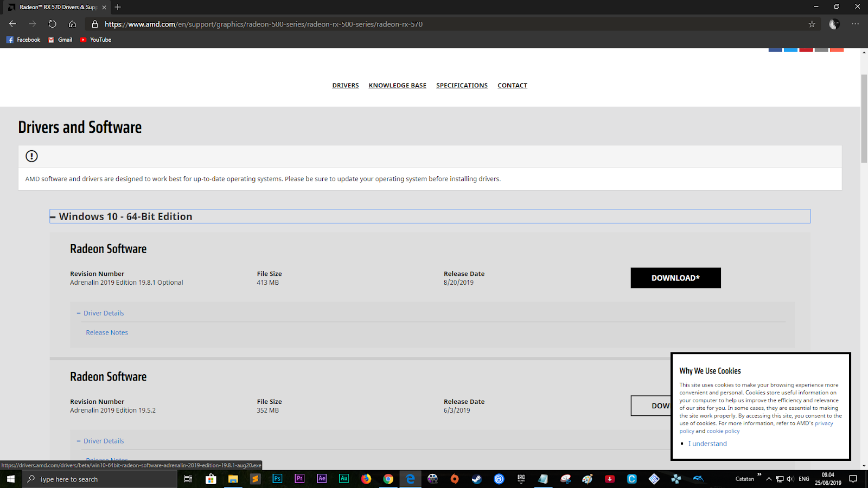Image resolution: width=868 pixels, height=488 pixels.
Task: Show hidden system tray icons
Action: 769,479
